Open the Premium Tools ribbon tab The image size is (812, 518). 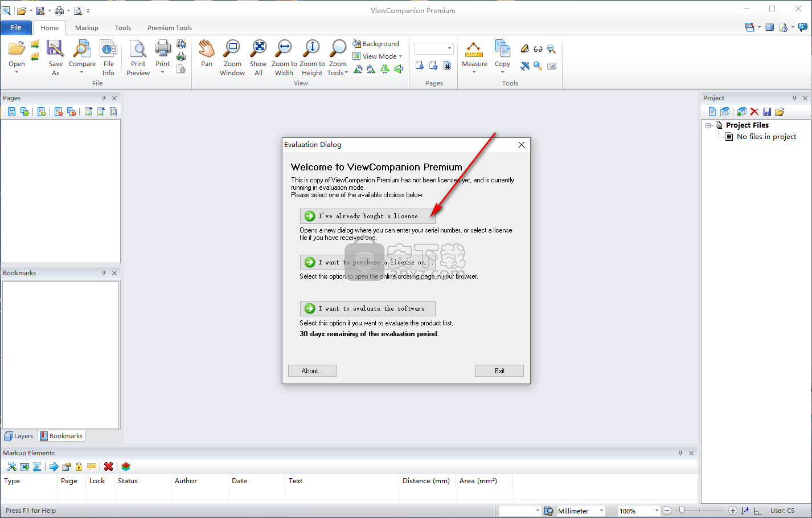point(170,28)
